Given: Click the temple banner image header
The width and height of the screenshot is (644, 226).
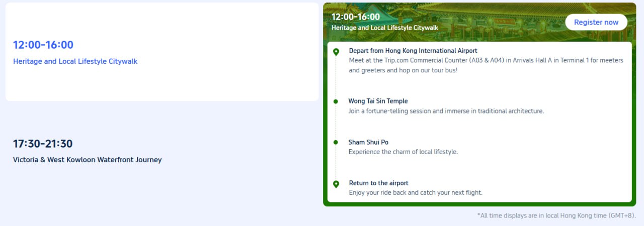Looking at the screenshot, I should pos(479,22).
